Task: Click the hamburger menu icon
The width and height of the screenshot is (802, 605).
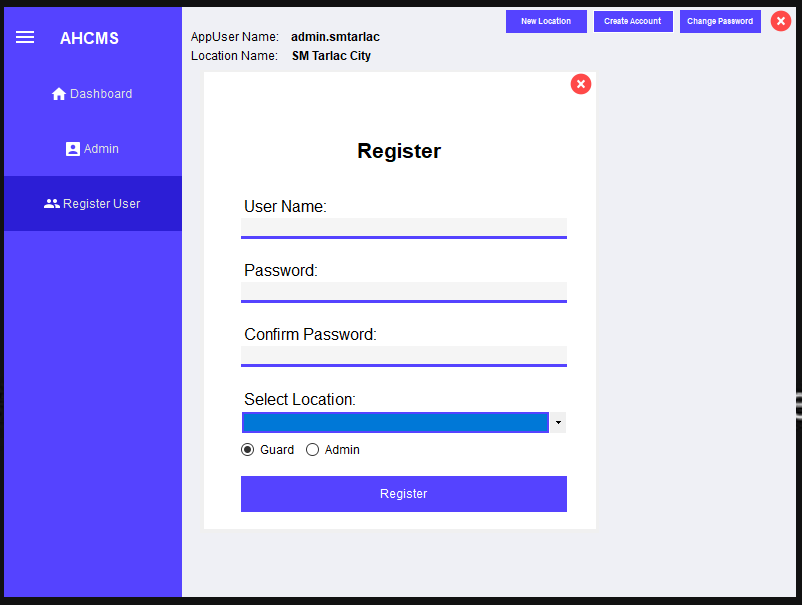Action: (25, 38)
